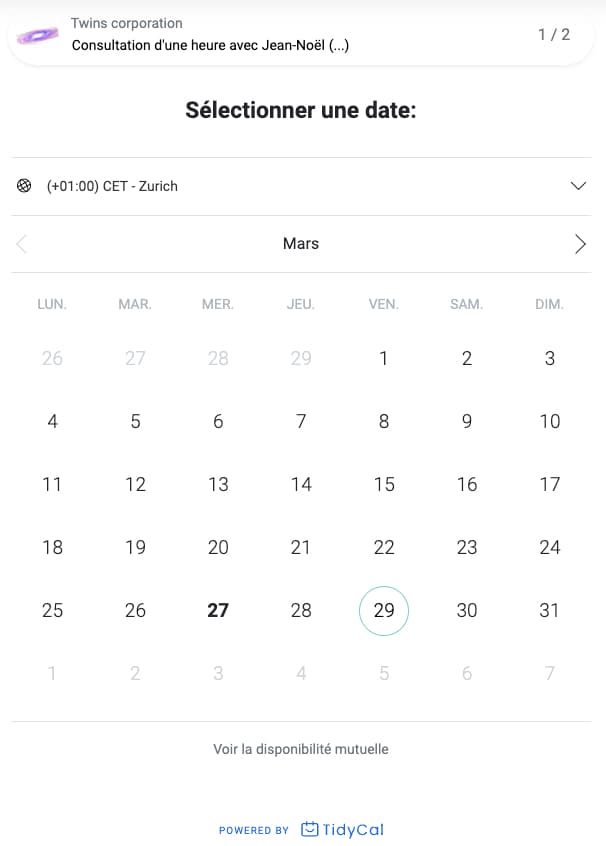This screenshot has width=606, height=846.
Task: Click the Twins corporation purple logo
Action: [x=37, y=35]
